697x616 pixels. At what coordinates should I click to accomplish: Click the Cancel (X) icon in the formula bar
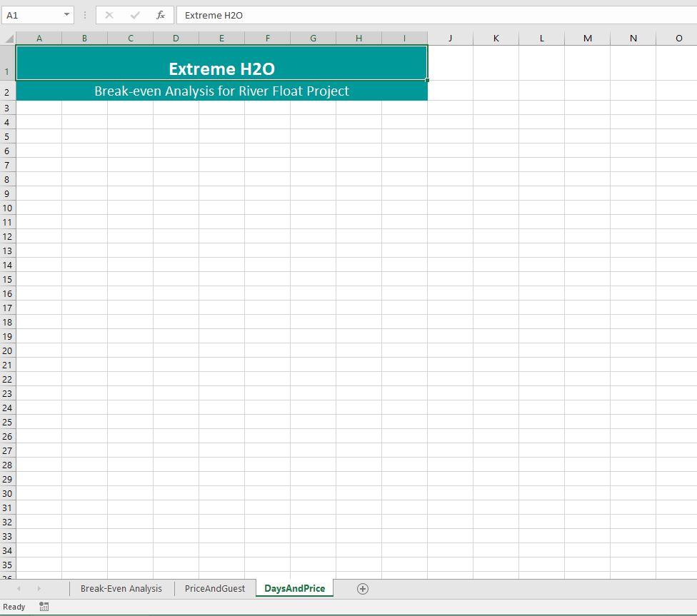click(109, 15)
